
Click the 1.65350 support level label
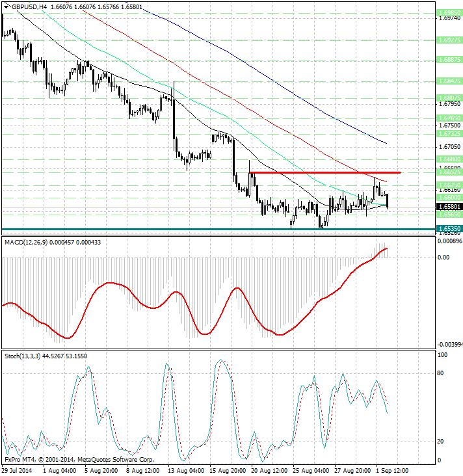coord(449,229)
